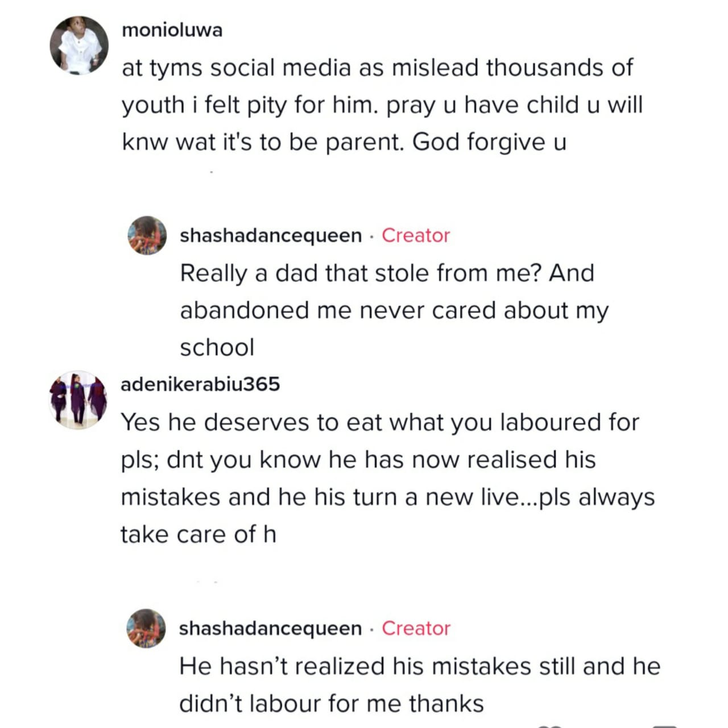Open monioluwa's profile picture

(79, 45)
